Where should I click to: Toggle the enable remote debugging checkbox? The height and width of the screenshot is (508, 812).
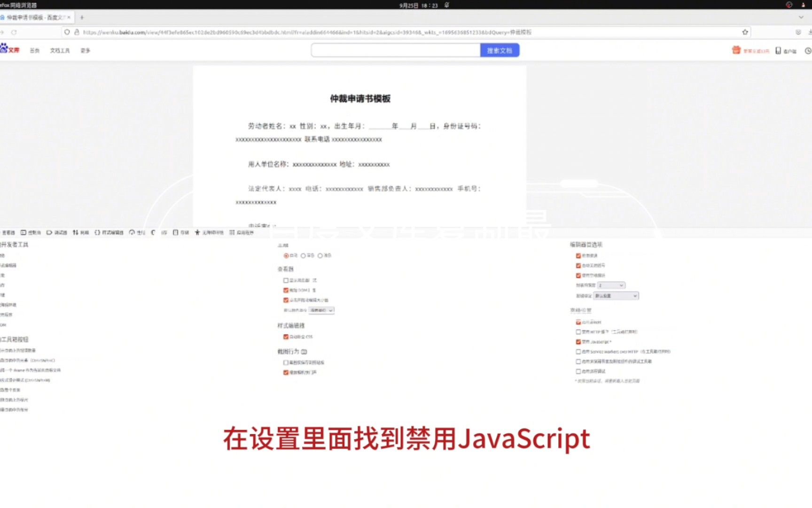click(578, 372)
